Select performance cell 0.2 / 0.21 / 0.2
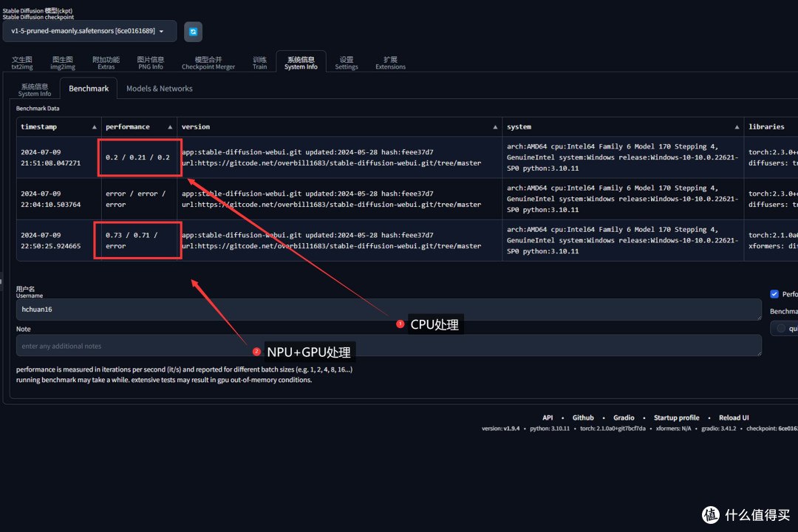Image resolution: width=798 pixels, height=532 pixels. [x=139, y=157]
